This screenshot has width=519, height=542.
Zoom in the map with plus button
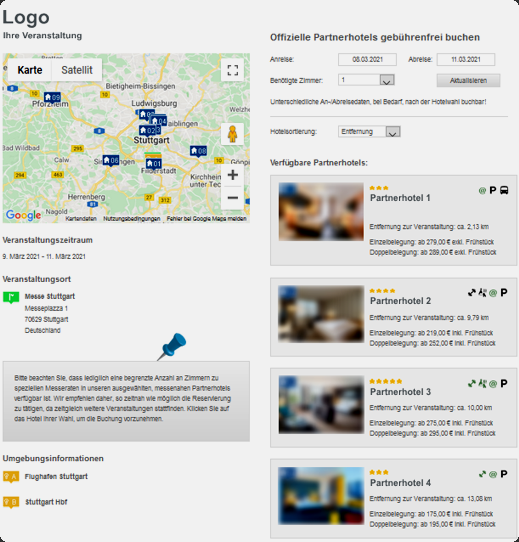(233, 175)
